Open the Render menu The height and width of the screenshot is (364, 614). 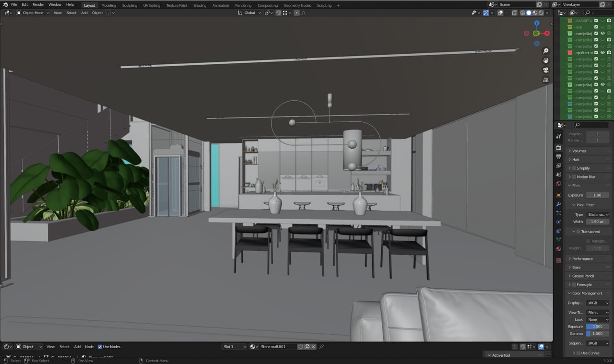(x=38, y=4)
